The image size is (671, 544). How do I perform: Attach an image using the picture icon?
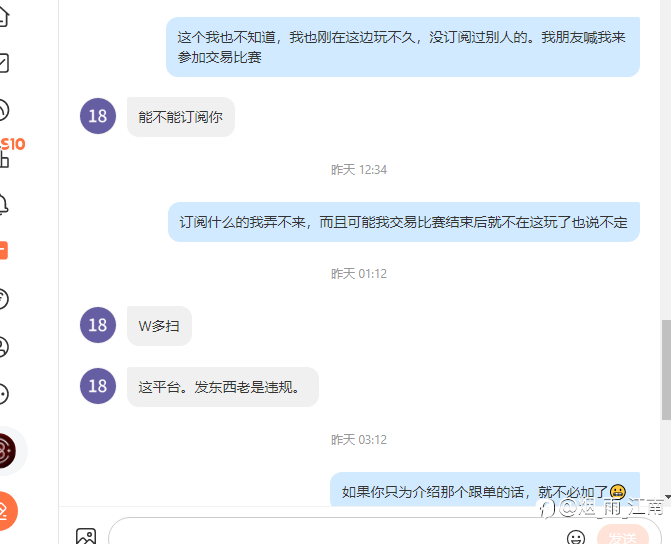click(86, 536)
